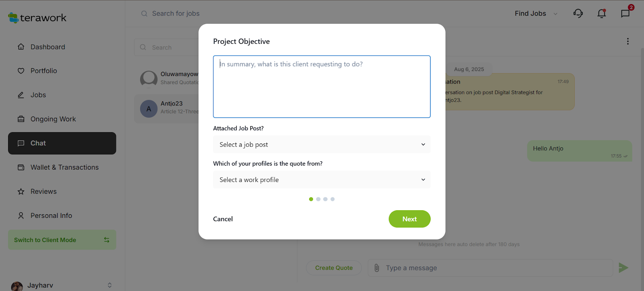Select the last step dot indicator
644x291 pixels.
pos(332,199)
